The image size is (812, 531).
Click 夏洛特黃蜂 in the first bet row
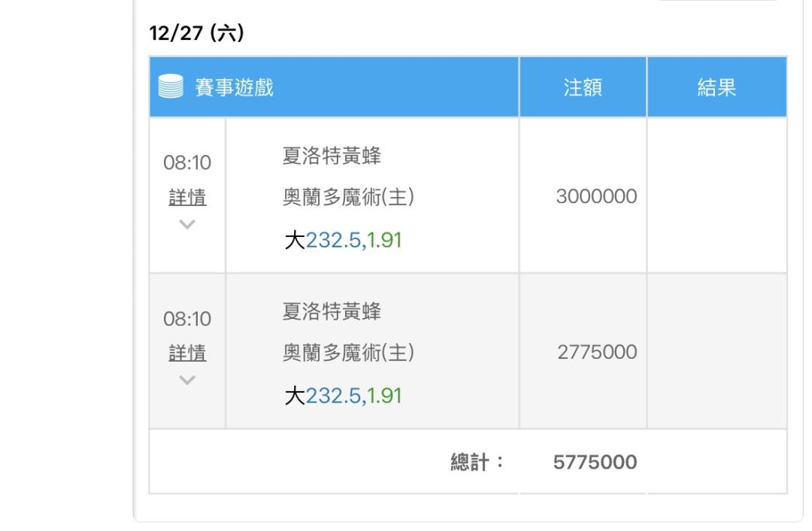(x=332, y=156)
